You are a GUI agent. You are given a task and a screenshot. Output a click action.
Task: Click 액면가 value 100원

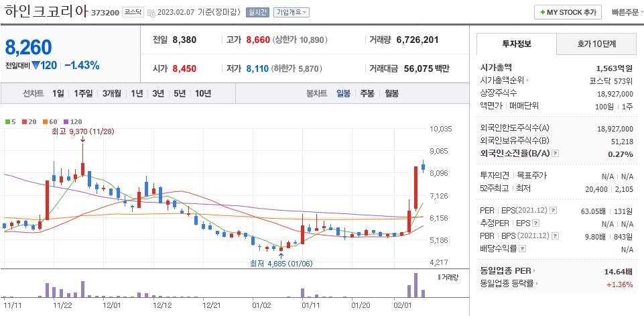(604, 107)
